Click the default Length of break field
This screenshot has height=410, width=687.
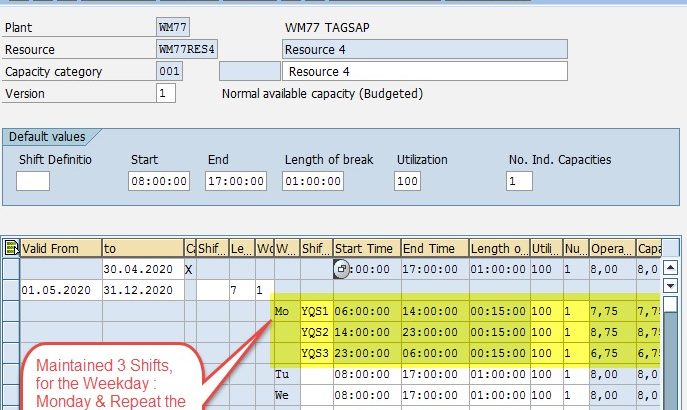click(x=320, y=181)
